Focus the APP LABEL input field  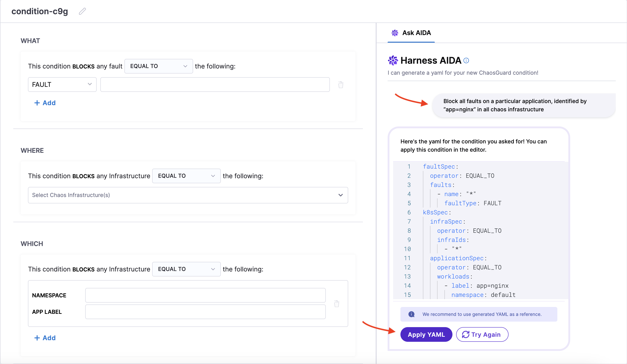click(x=205, y=312)
